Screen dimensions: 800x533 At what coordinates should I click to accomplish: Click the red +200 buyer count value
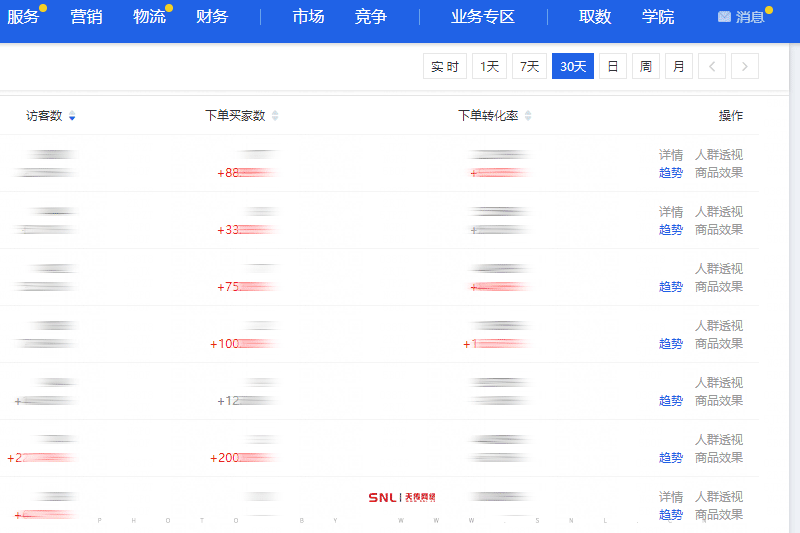(x=244, y=458)
